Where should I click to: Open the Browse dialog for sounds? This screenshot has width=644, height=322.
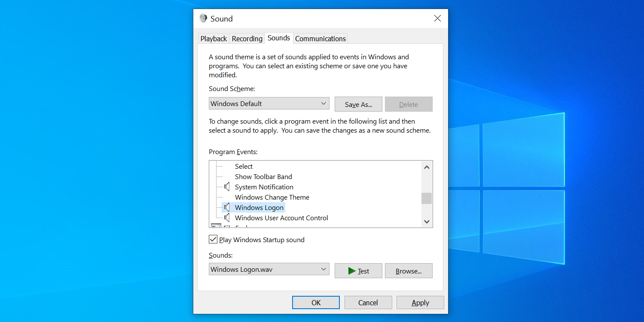[408, 270]
